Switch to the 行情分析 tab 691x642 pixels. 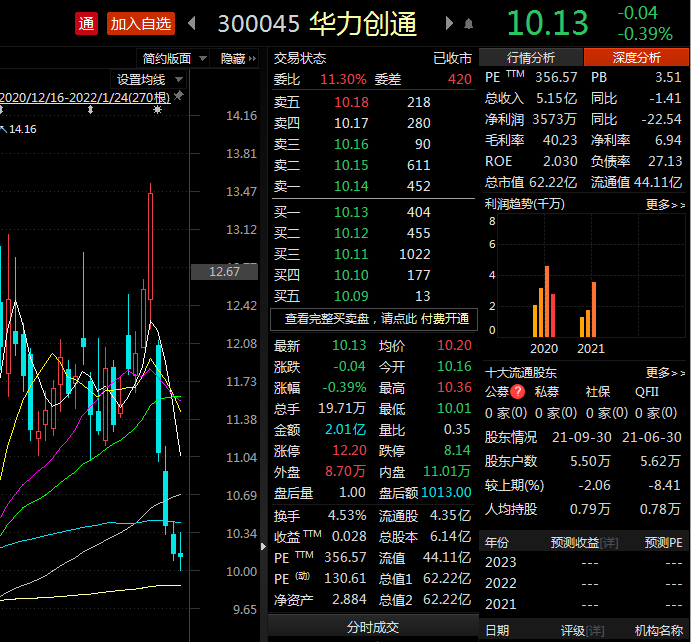[531, 57]
